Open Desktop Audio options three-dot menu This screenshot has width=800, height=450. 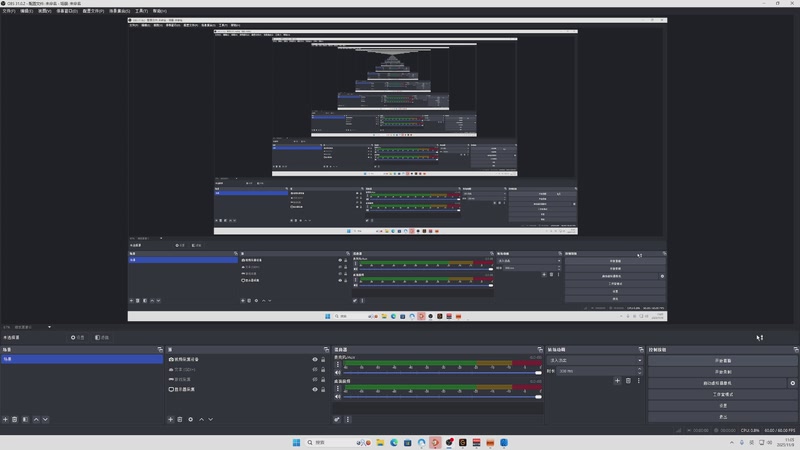pos(337,388)
